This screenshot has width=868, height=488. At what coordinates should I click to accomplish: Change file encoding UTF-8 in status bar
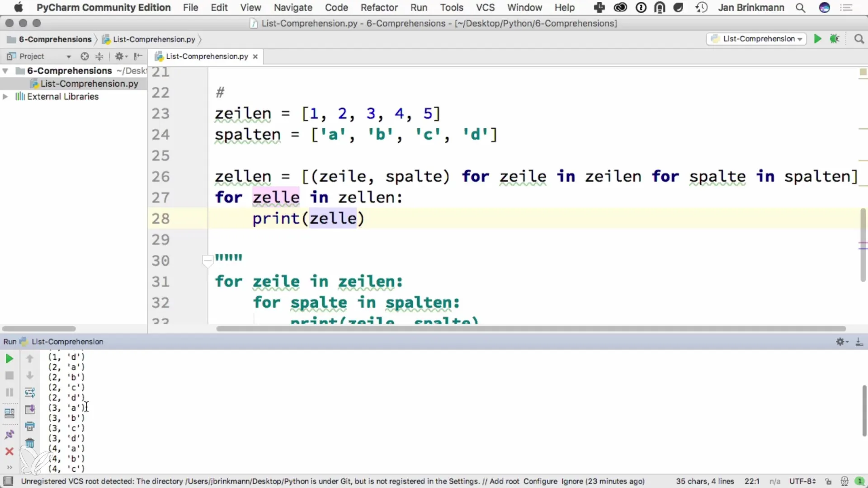[802, 482]
